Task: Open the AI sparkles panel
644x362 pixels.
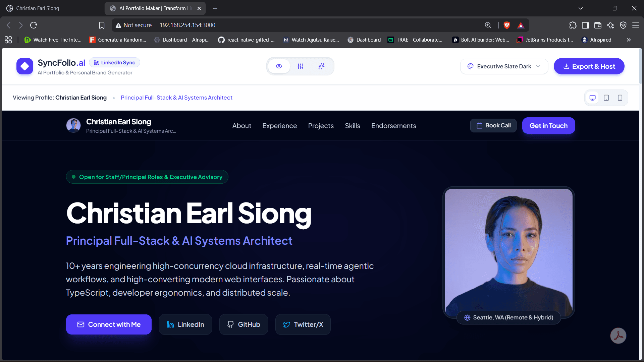Action: (x=322, y=66)
